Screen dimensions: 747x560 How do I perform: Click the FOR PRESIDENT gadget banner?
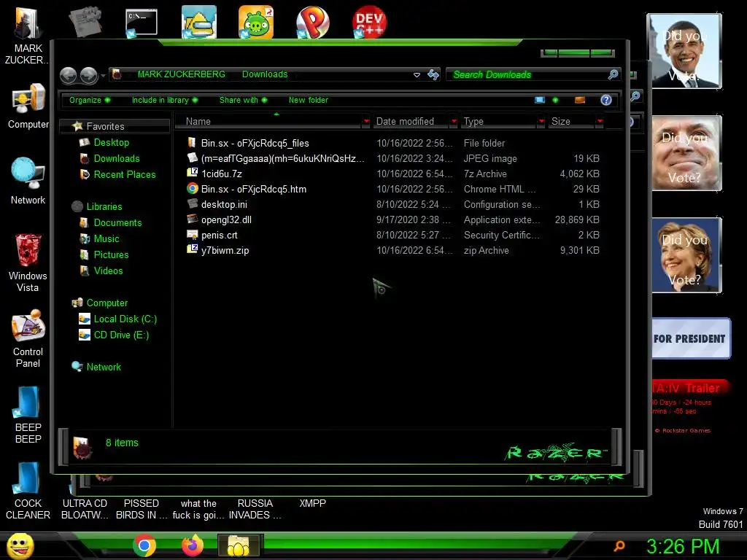coord(690,338)
